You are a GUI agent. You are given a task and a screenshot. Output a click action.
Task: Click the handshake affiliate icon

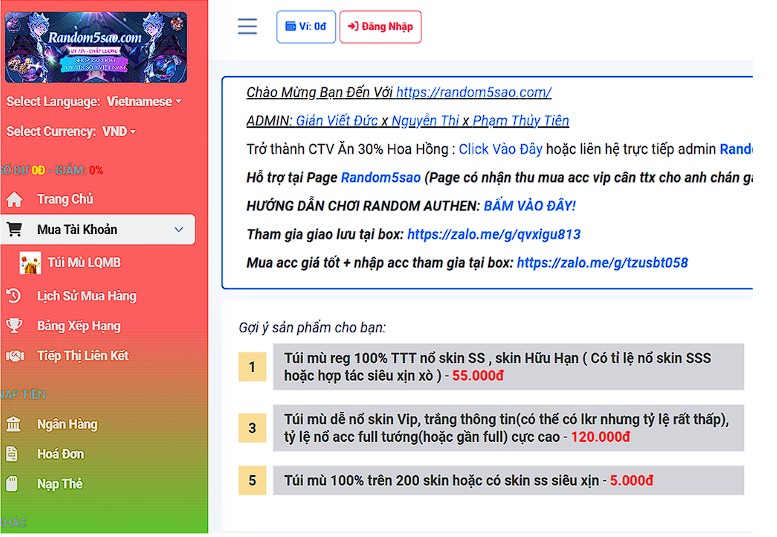coord(14,356)
